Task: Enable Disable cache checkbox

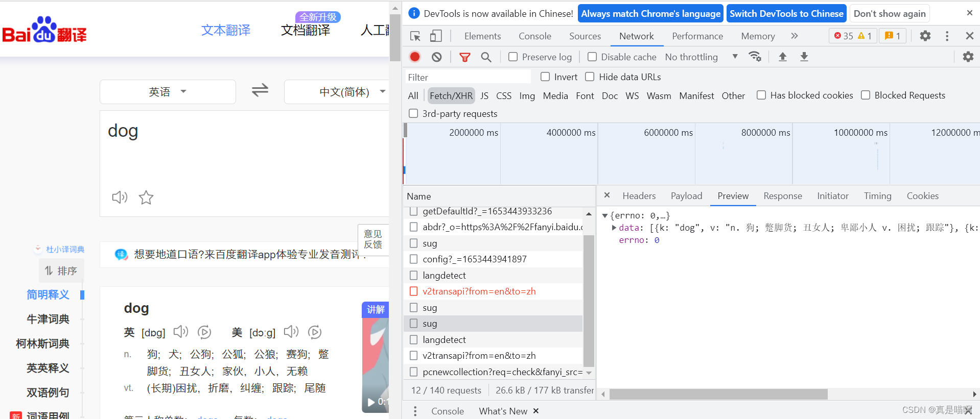Action: coord(592,57)
